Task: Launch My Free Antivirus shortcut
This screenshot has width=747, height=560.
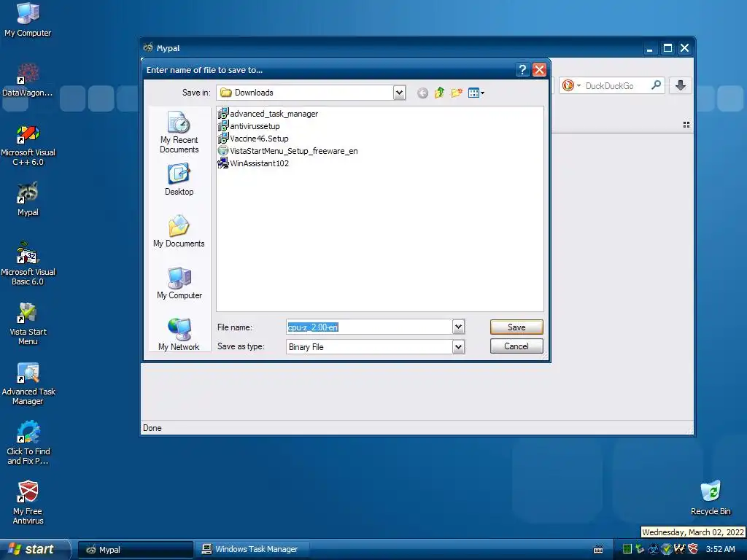Action: pyautogui.click(x=28, y=503)
